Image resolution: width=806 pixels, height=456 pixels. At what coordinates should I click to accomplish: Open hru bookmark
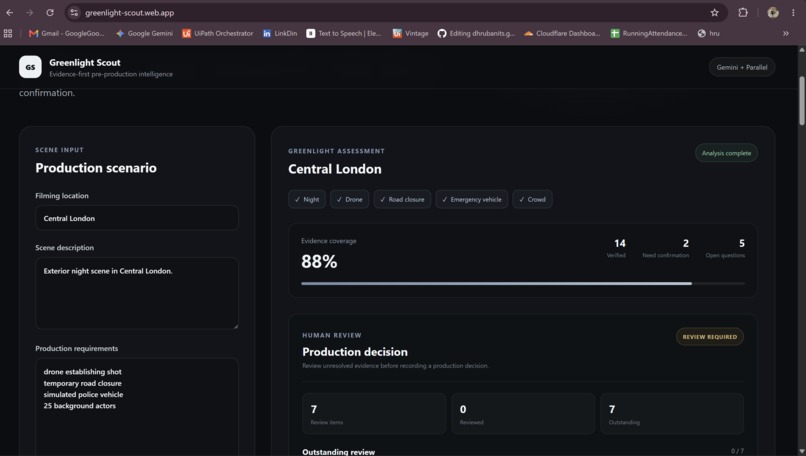(709, 33)
